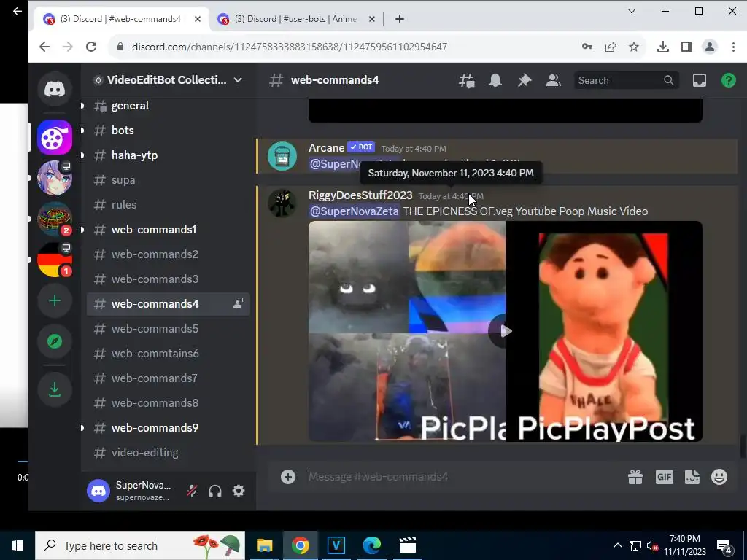Click the attachment plus button in message bar
The height and width of the screenshot is (560, 747).
[x=287, y=477]
